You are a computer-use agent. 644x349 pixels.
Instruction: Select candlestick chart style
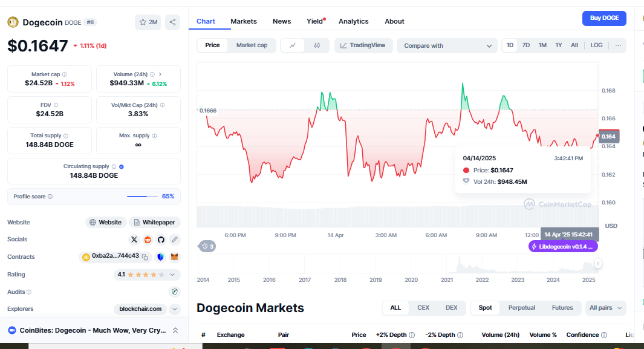[317, 45]
